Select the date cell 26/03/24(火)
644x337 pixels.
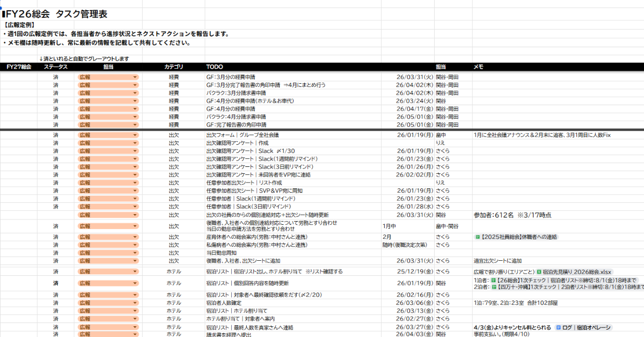(x=415, y=100)
